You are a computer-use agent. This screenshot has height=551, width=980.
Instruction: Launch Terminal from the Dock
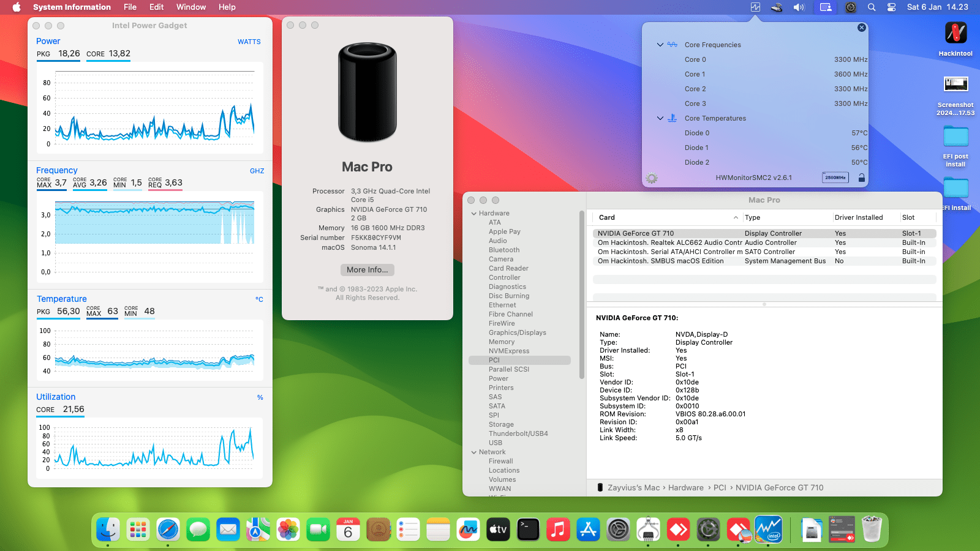tap(528, 530)
